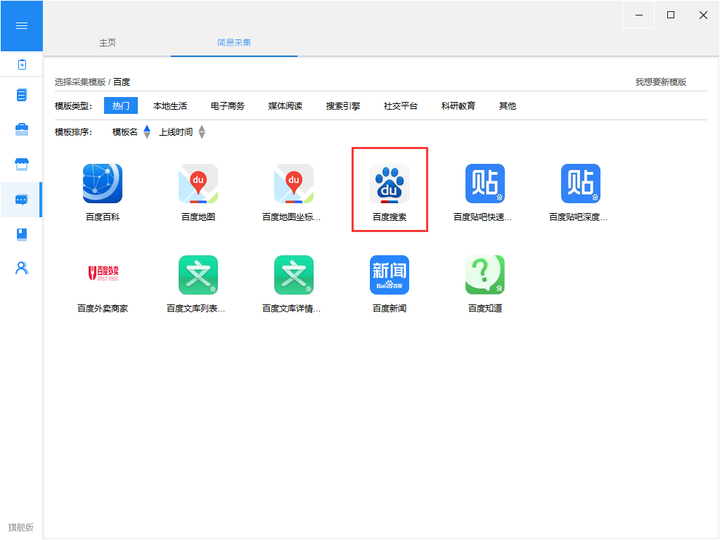
Task: Select the 科研教育 template type
Action: pyautogui.click(x=458, y=106)
